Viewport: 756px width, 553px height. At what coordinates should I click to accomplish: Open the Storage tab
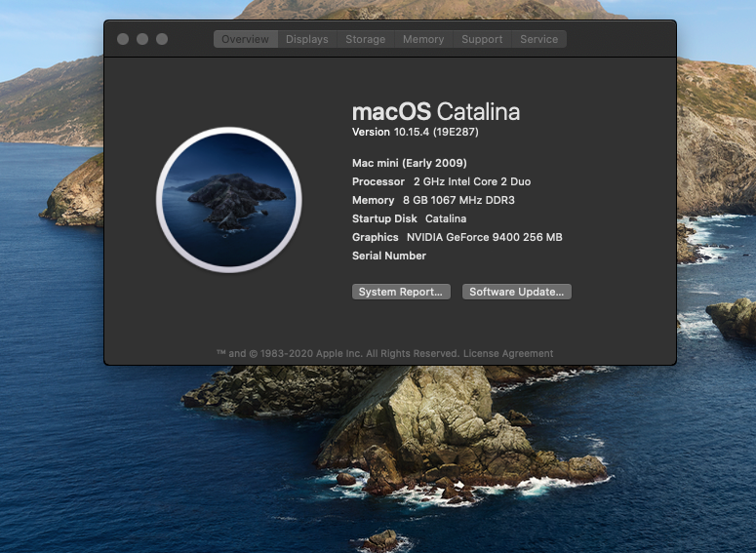coord(366,39)
